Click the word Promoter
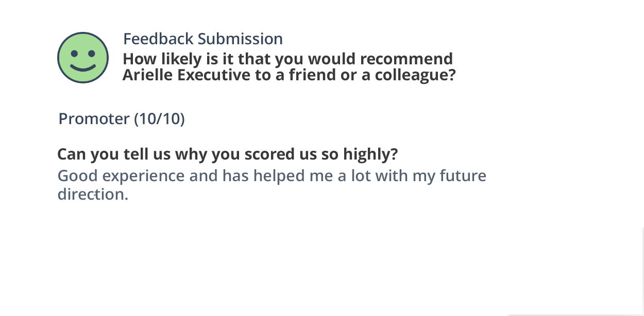 coord(94,119)
